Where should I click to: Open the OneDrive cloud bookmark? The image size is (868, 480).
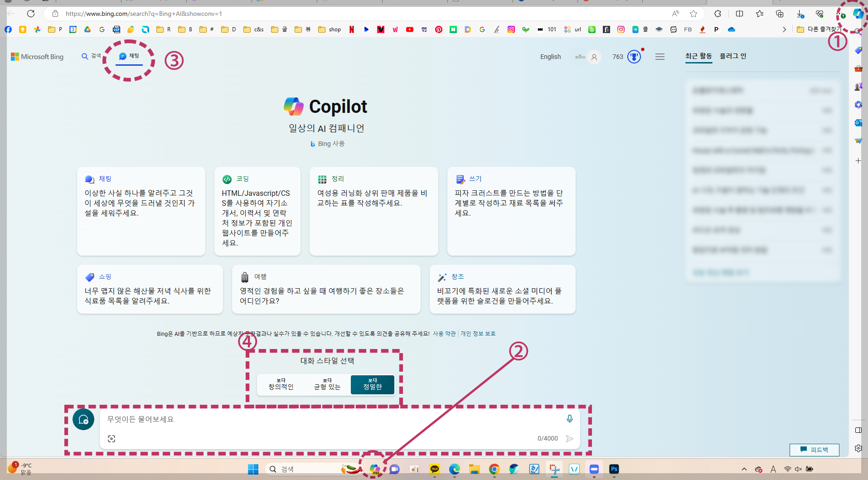click(x=732, y=29)
